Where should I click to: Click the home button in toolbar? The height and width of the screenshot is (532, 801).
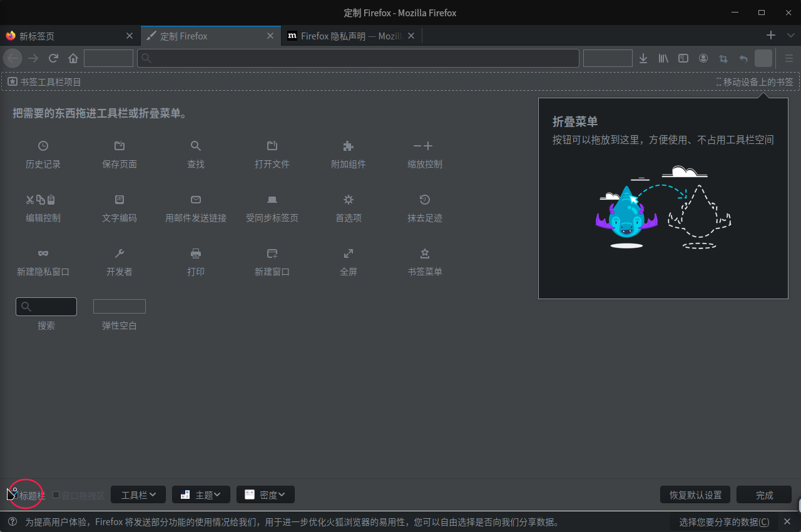(x=73, y=58)
